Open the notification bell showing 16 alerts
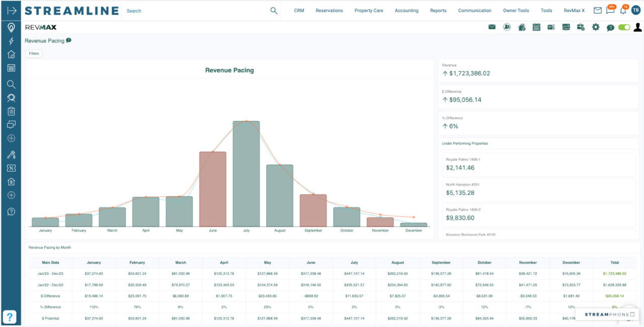 (x=623, y=10)
